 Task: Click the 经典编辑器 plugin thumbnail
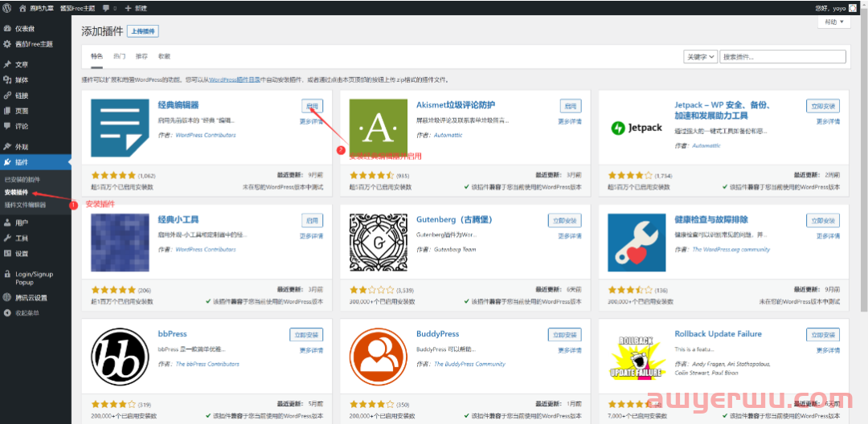[120, 128]
